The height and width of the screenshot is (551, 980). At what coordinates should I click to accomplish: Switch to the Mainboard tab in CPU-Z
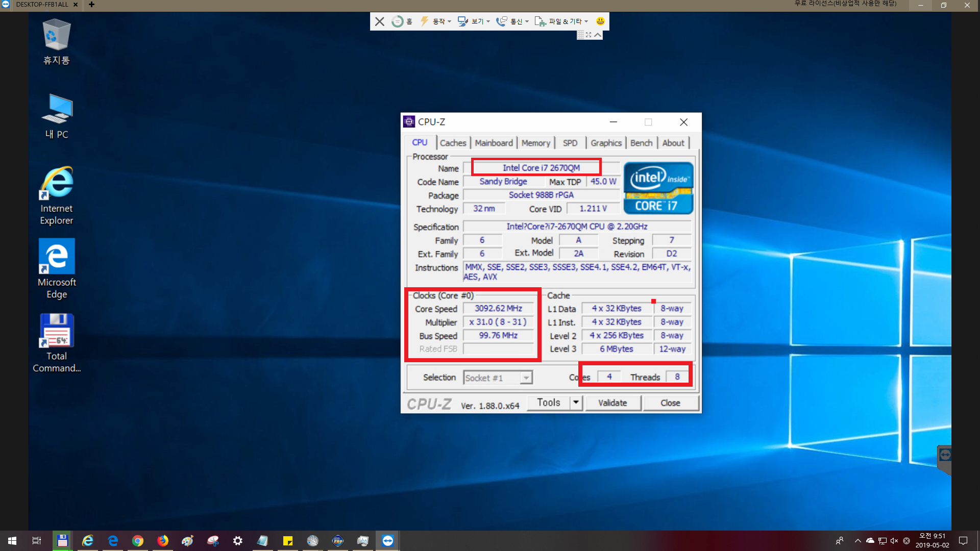pyautogui.click(x=494, y=143)
